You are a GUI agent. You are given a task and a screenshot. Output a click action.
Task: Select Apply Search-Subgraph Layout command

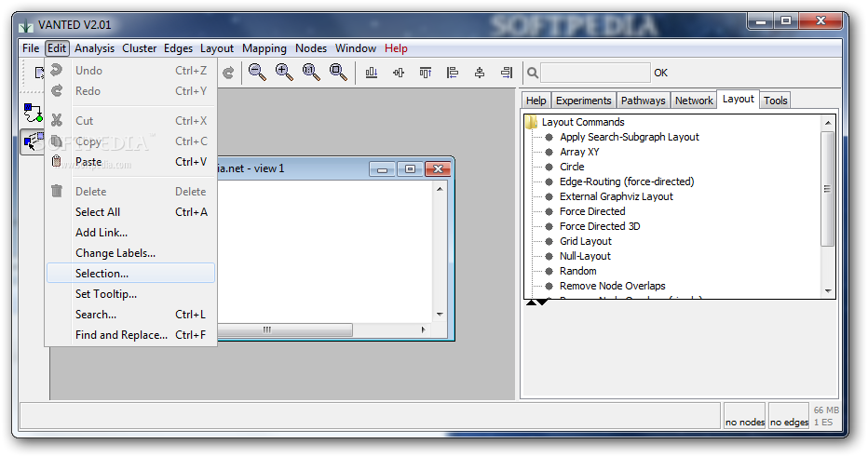pos(630,137)
